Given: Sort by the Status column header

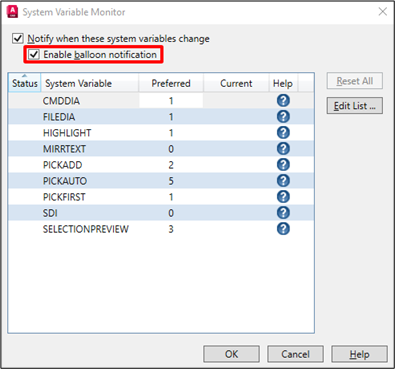Looking at the screenshot, I should pos(25,83).
